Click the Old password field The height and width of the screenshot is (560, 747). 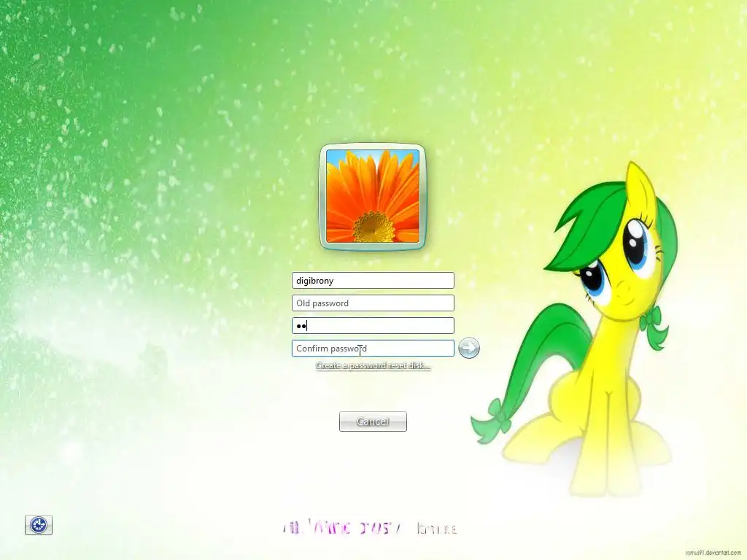point(373,303)
